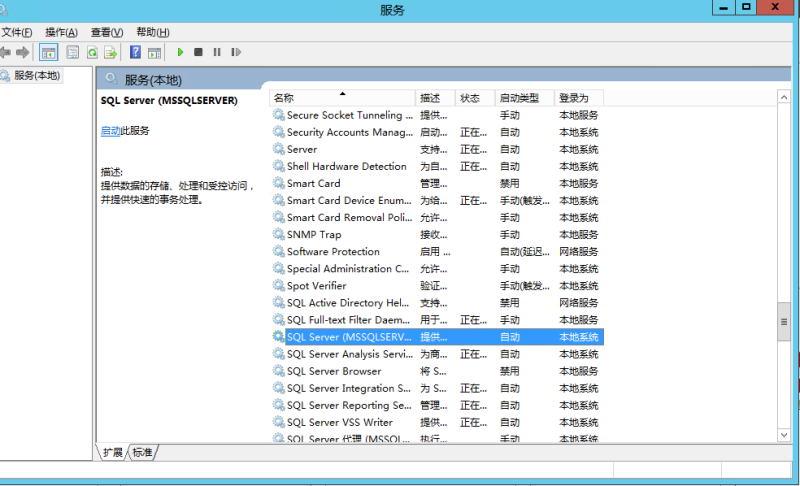
Task: Click gear icon of Secure Socket Tunneling service
Action: point(278,115)
